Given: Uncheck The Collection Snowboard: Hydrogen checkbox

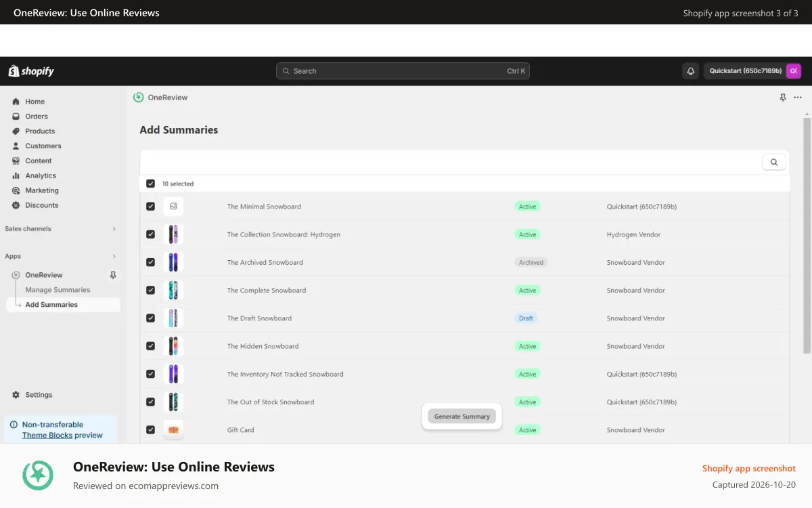Looking at the screenshot, I should tap(150, 234).
